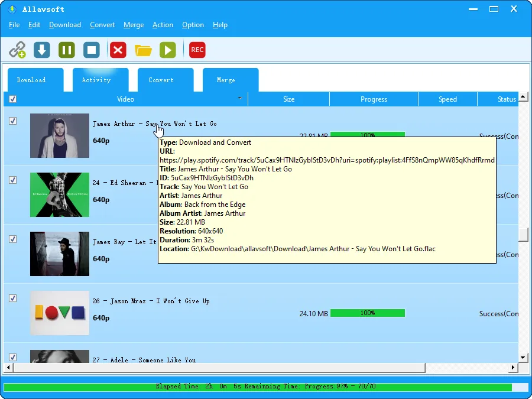Screen dimensions: 532x399
Task: Start download with blue arrow icon
Action: 42,50
